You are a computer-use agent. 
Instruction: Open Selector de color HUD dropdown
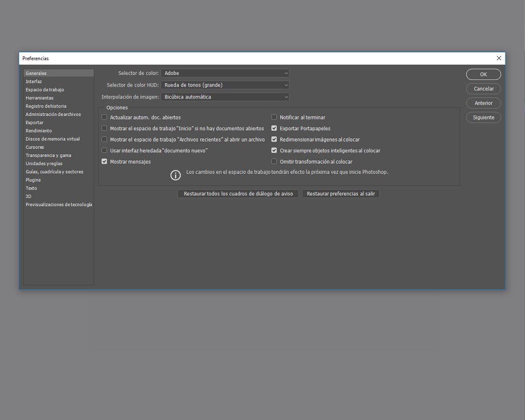[x=225, y=85]
